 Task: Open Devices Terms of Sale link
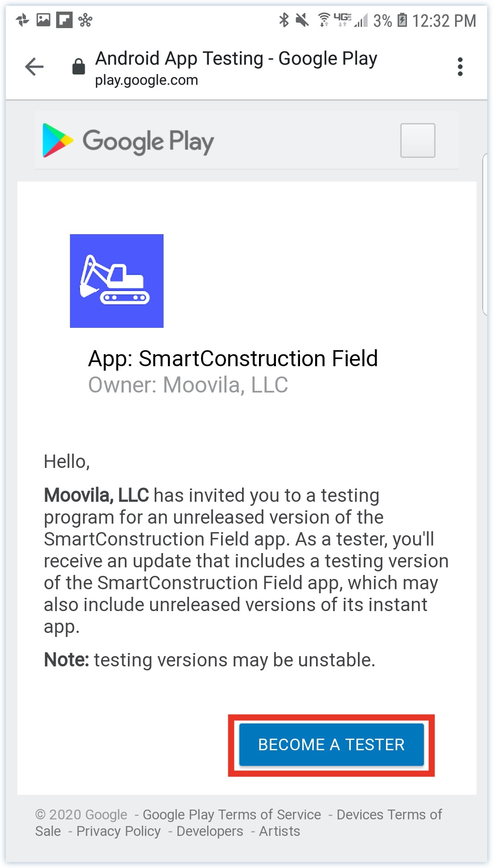(238, 823)
